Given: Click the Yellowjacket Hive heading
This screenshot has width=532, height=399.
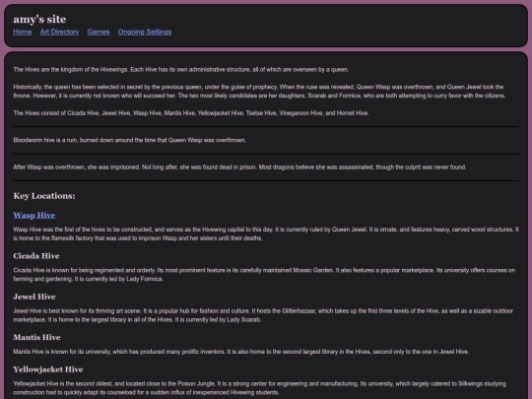Looking at the screenshot, I should click(x=48, y=369).
